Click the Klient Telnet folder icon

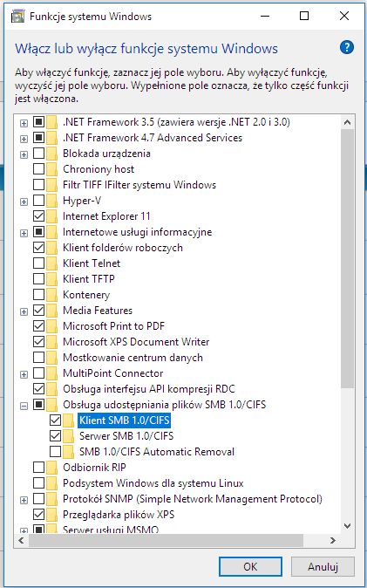coord(51,263)
